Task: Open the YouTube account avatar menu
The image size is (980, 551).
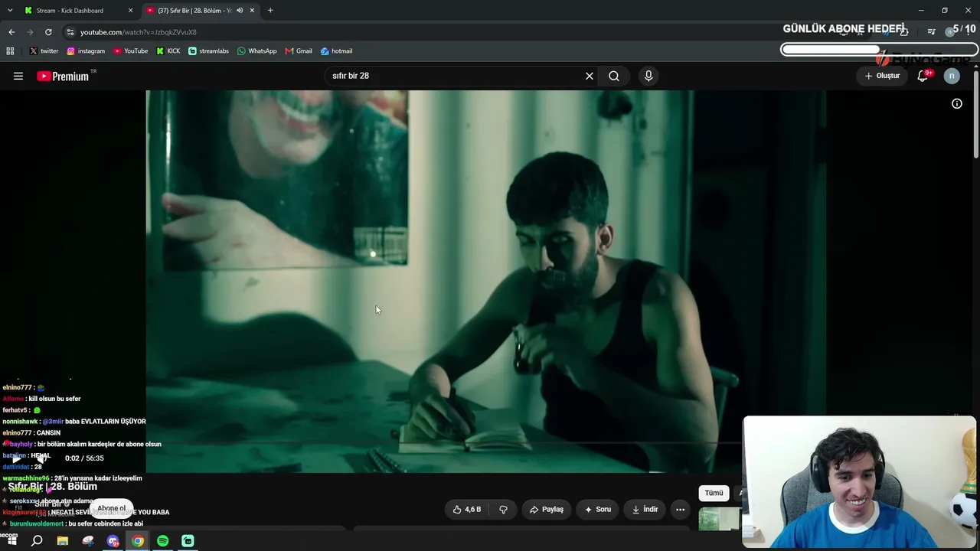Action: (952, 76)
